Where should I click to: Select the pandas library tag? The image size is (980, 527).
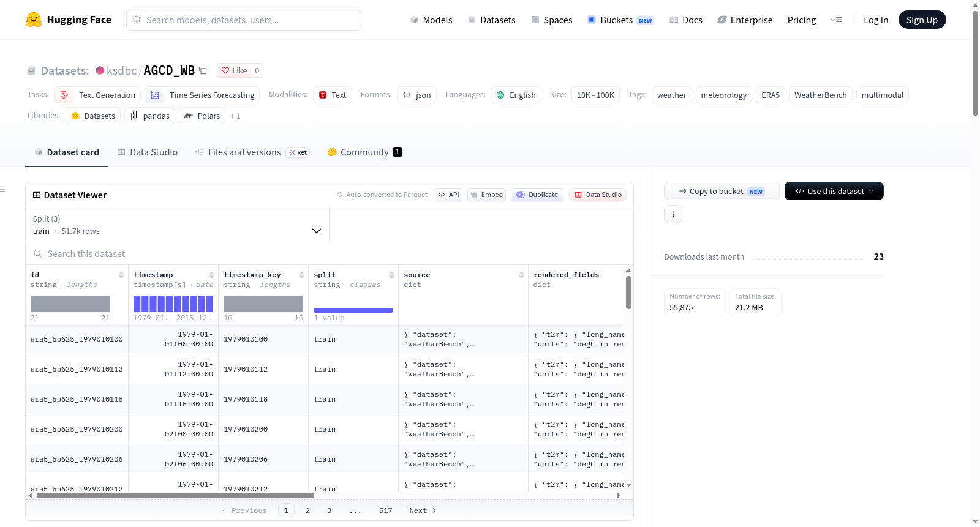coord(150,116)
